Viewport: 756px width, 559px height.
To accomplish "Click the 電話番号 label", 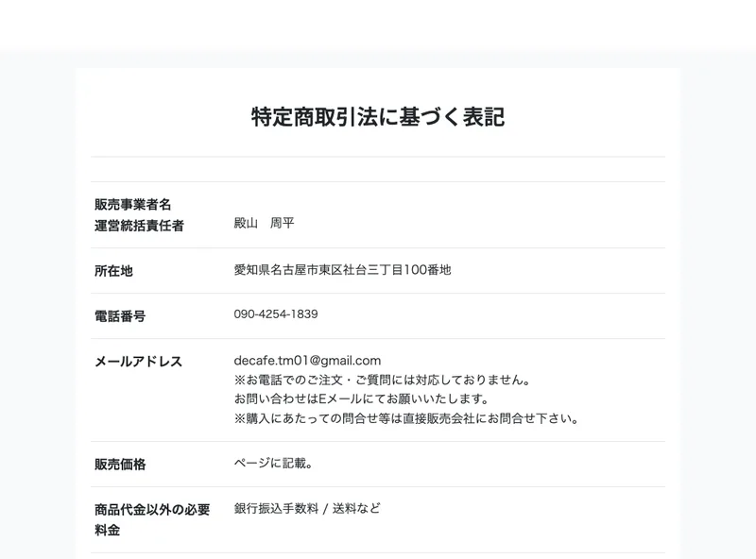I will (x=120, y=316).
